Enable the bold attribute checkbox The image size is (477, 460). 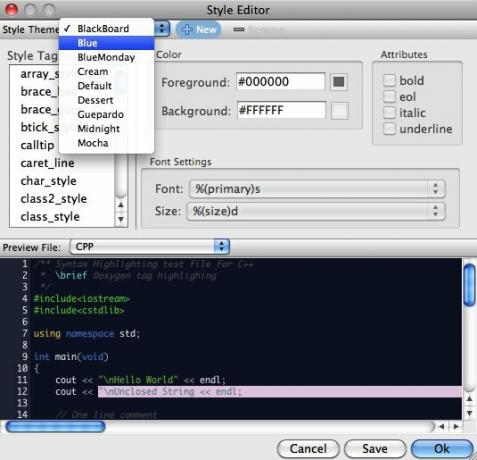(x=389, y=80)
